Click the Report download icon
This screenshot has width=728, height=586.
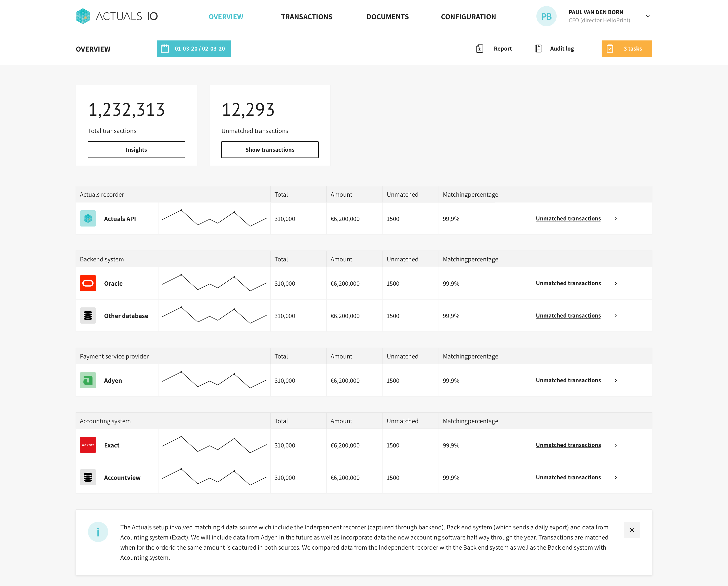(x=480, y=49)
